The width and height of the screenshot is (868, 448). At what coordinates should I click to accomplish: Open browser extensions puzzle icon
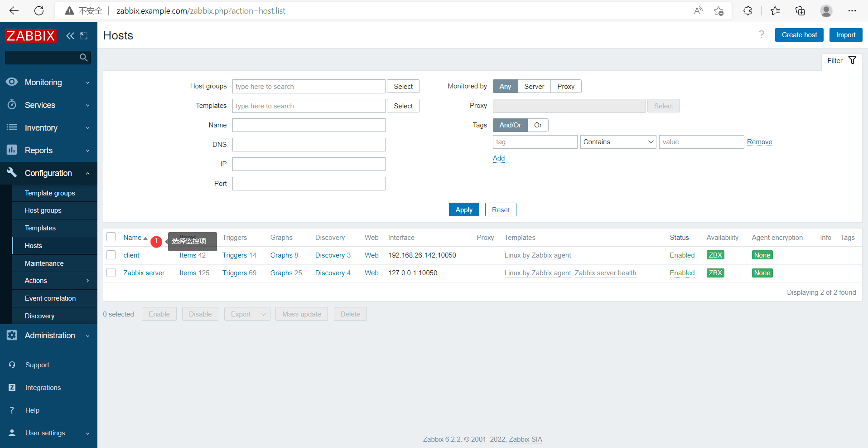pyautogui.click(x=748, y=11)
